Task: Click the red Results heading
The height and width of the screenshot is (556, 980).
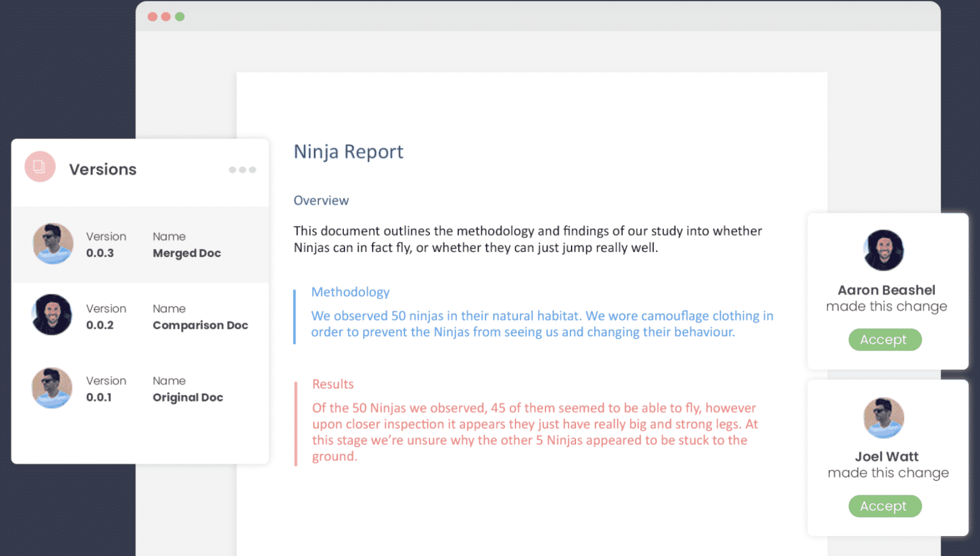Action: (x=332, y=384)
